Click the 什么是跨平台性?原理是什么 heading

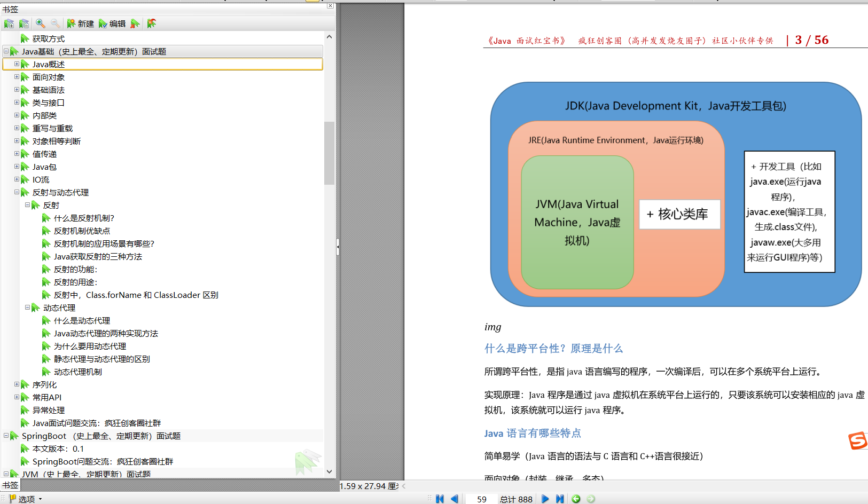tap(553, 349)
